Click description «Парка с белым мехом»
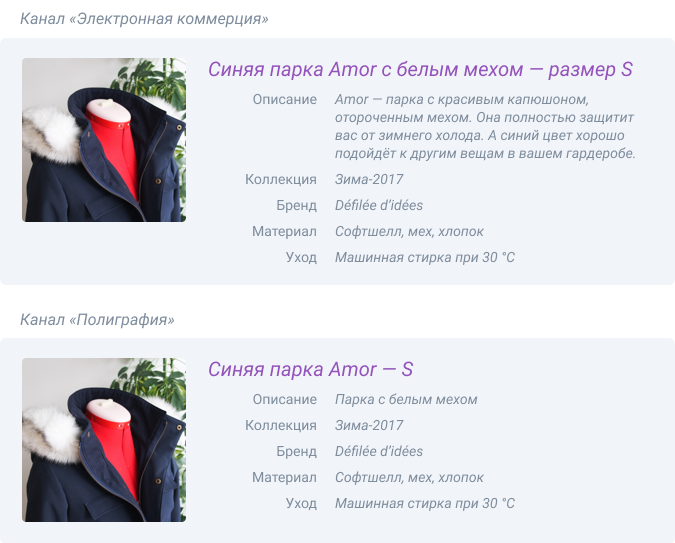675x543 pixels. (406, 400)
